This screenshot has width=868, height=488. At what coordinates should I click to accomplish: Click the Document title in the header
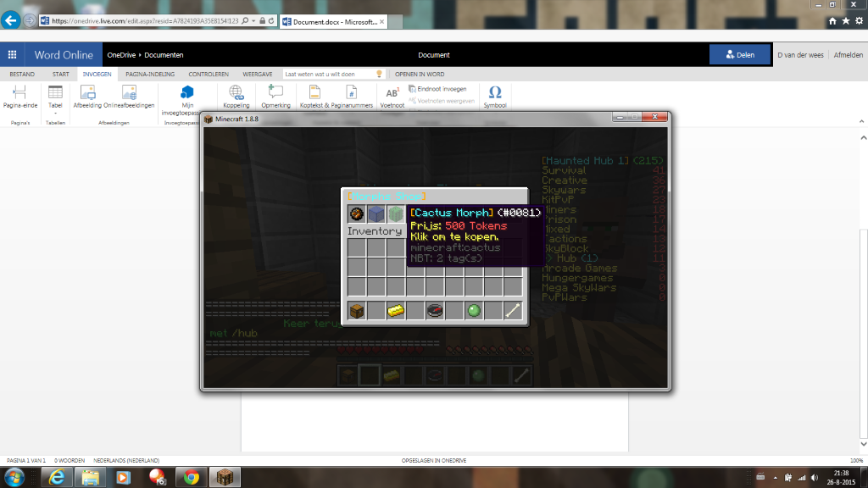[434, 55]
